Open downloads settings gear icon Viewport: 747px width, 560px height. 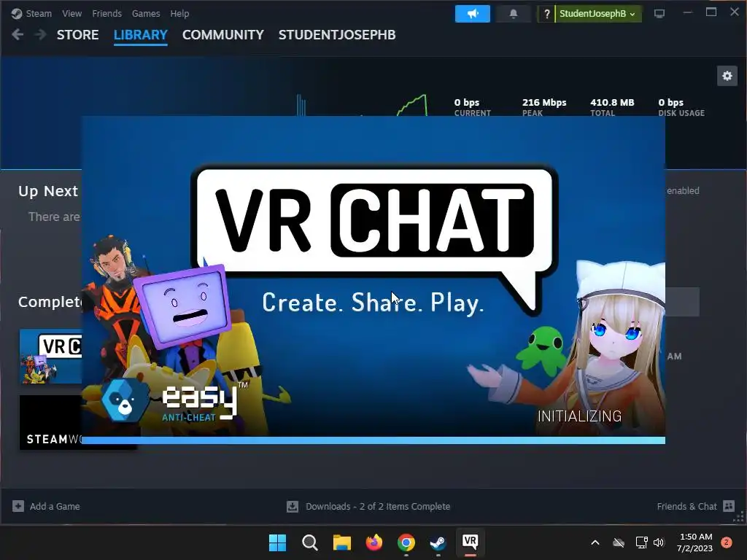tap(727, 76)
